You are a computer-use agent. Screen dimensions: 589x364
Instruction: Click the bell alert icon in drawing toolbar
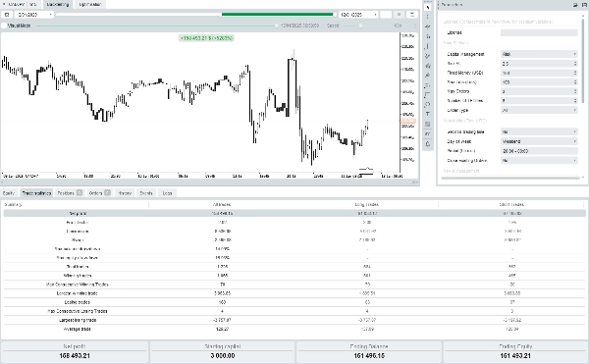[427, 143]
